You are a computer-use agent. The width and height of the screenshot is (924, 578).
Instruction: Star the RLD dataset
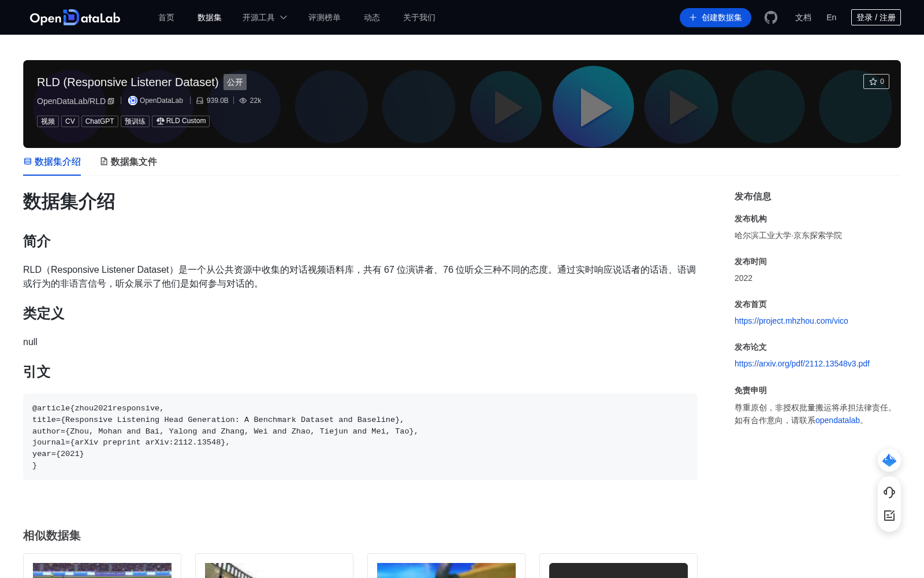(876, 81)
